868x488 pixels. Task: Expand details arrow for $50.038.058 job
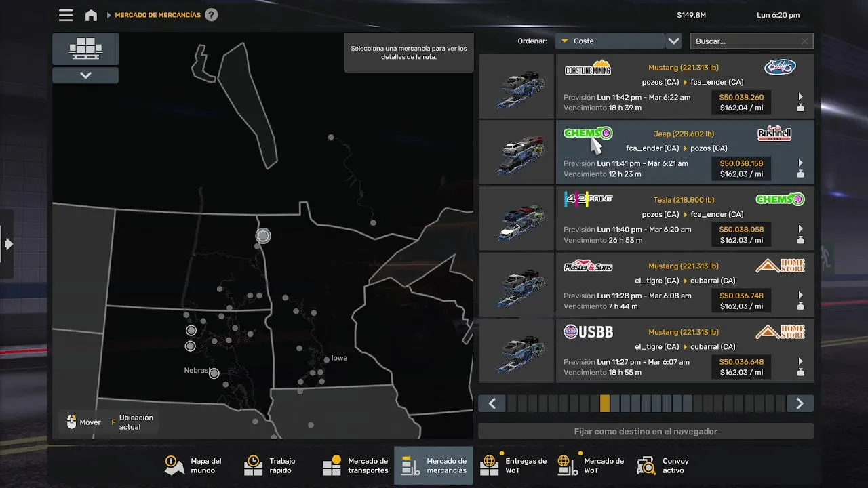point(800,229)
